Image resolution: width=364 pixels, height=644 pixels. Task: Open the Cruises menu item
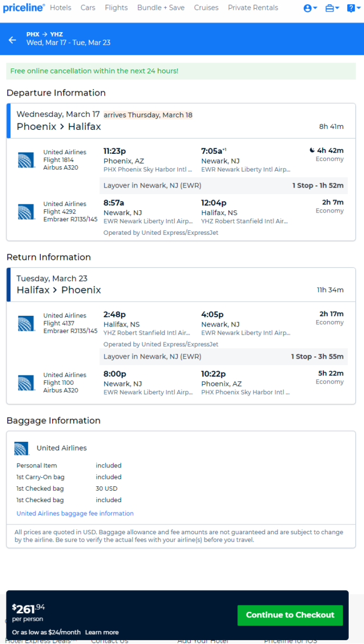coord(206,8)
